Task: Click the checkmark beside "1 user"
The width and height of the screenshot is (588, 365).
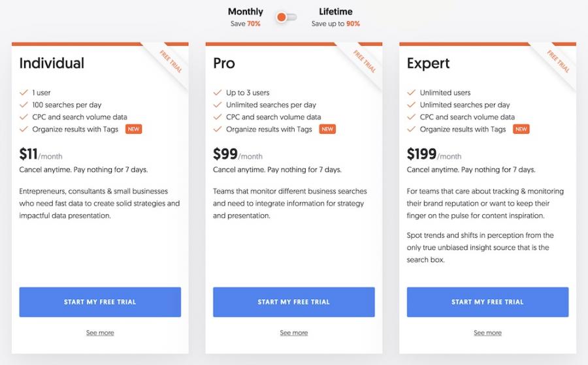Action: [x=24, y=93]
